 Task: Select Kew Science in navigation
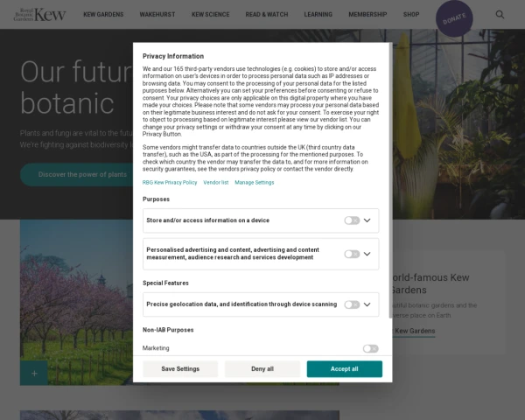[211, 15]
